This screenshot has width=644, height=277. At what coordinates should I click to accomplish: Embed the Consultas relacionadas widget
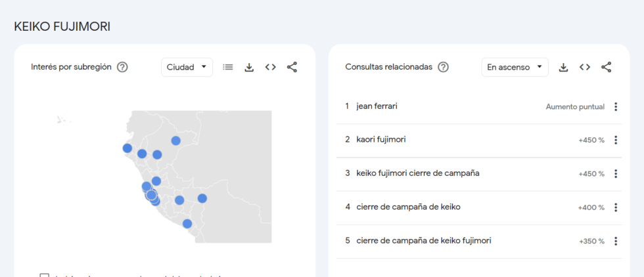pyautogui.click(x=585, y=68)
